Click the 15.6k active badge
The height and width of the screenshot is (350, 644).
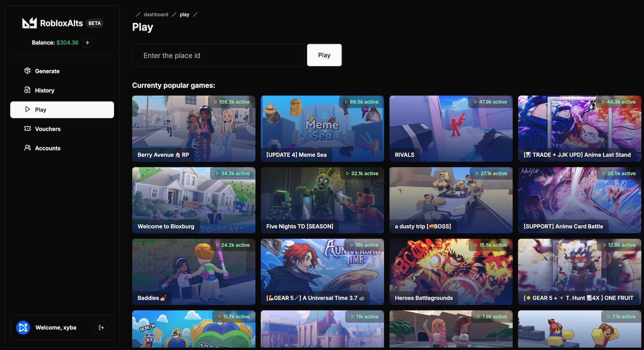pos(490,245)
